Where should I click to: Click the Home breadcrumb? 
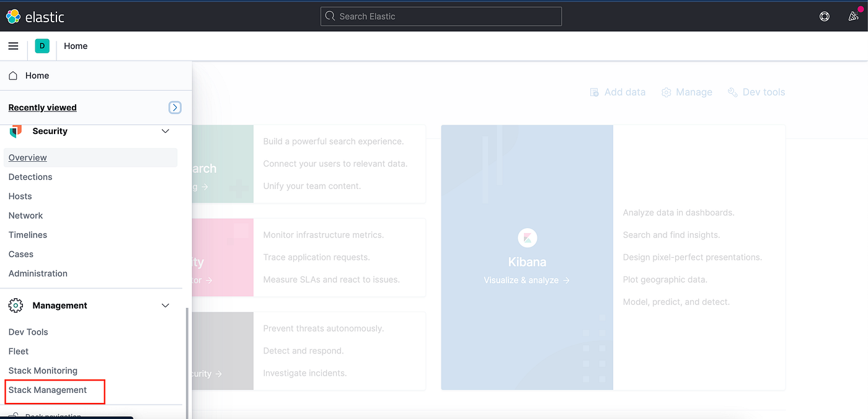click(76, 46)
